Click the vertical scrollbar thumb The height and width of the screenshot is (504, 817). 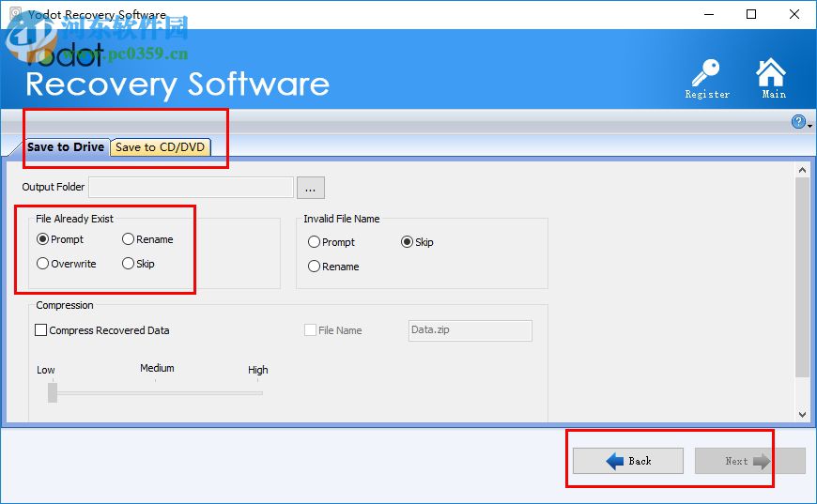pyautogui.click(x=802, y=278)
